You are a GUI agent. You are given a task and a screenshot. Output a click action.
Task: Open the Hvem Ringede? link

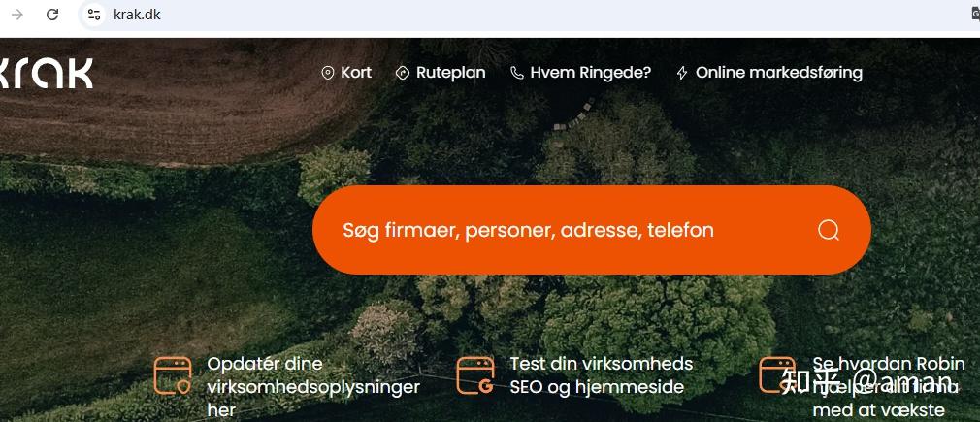coord(591,73)
